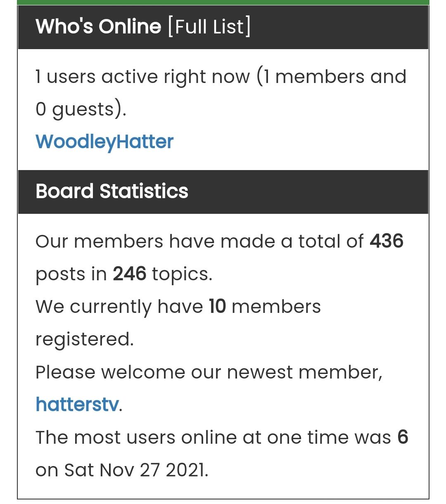The image size is (446, 504).
Task: Click the Board Statistics header bar
Action: tap(223, 192)
